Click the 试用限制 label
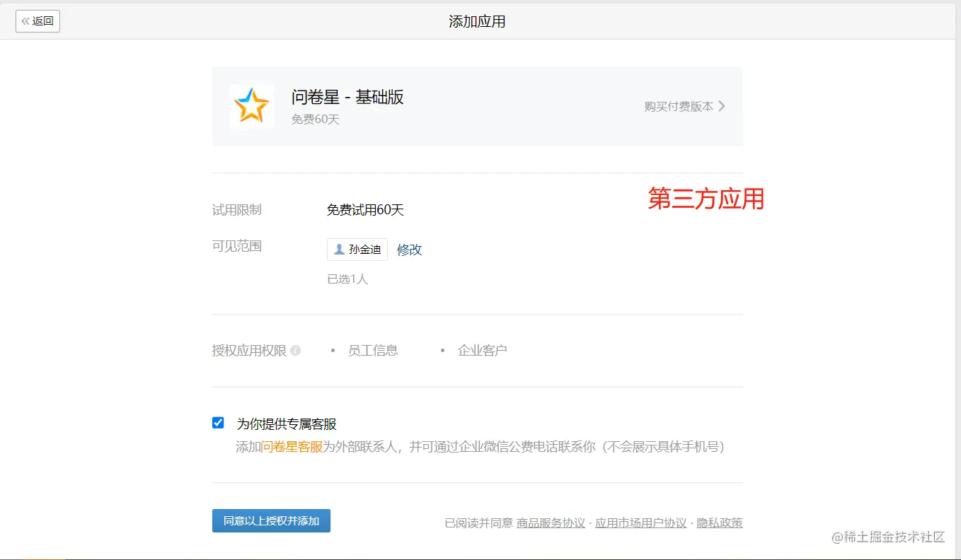The image size is (961, 560). click(237, 210)
